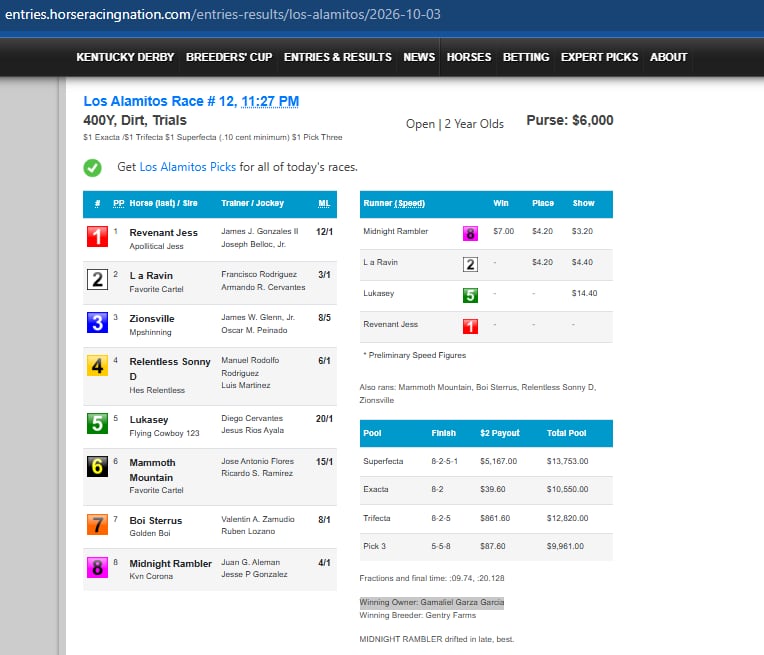Open the Los Alamitos Picks link

point(188,167)
